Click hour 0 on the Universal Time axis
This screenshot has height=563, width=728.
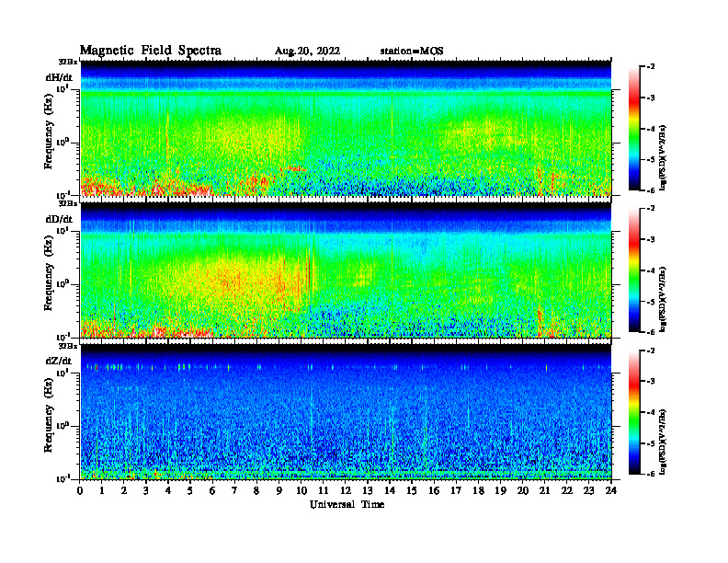(x=80, y=491)
